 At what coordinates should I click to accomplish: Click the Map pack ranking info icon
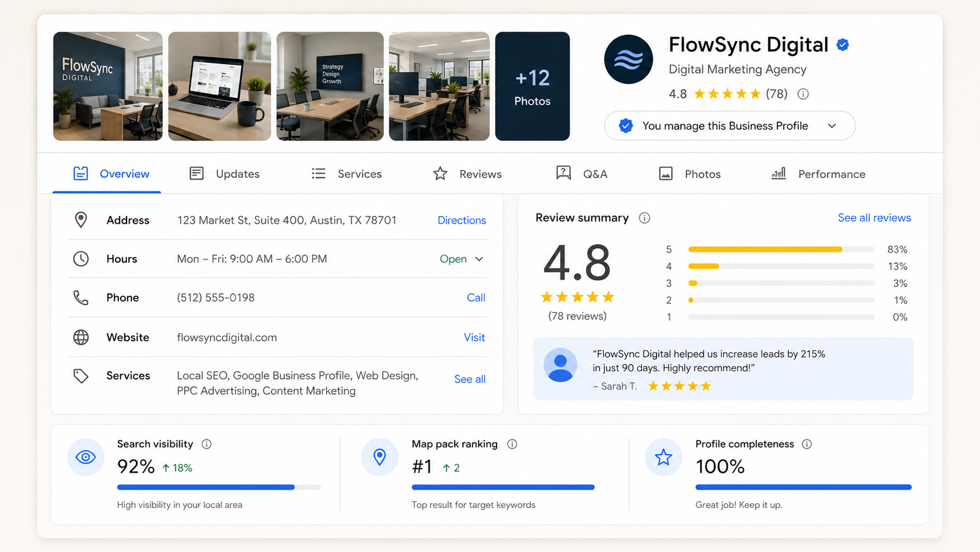click(512, 444)
